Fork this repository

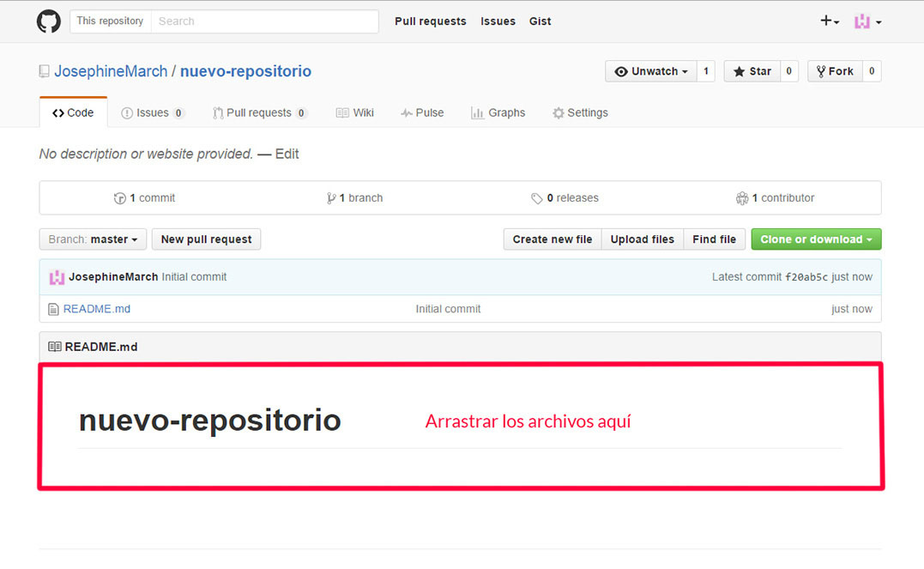[834, 71]
